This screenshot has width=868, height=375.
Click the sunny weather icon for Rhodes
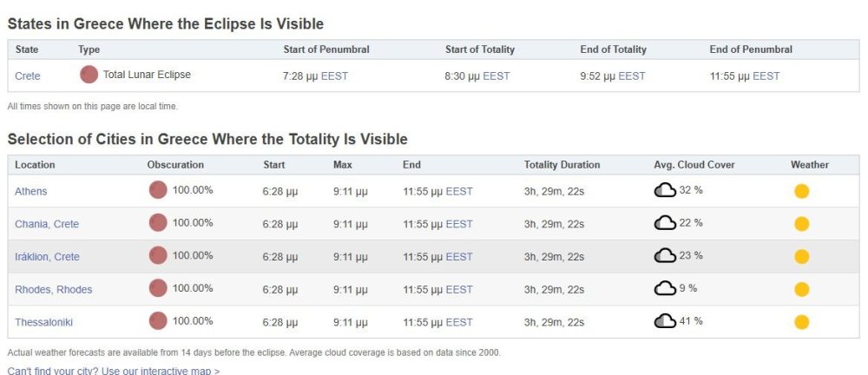[x=801, y=290]
